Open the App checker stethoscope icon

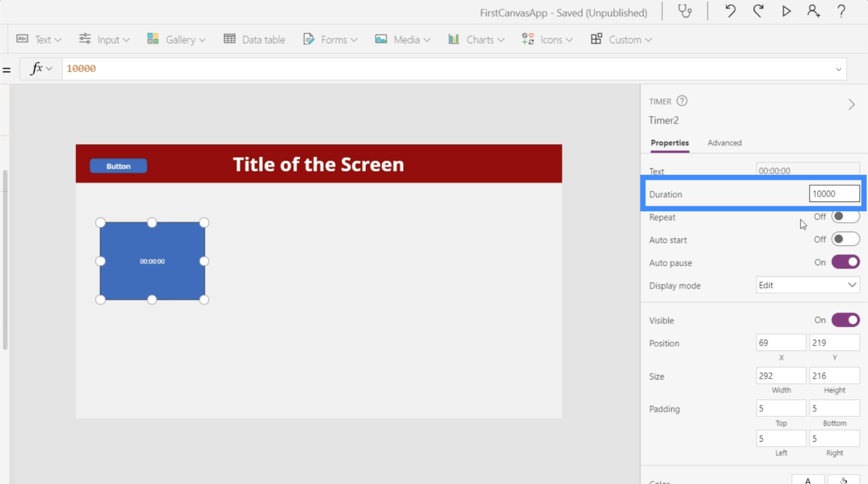click(685, 11)
